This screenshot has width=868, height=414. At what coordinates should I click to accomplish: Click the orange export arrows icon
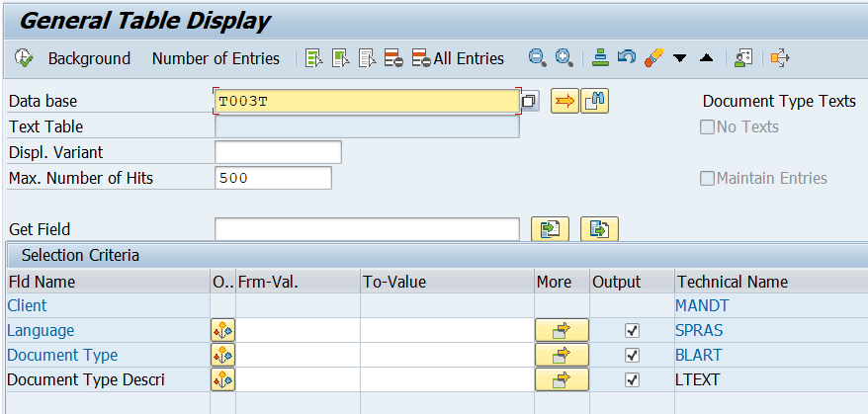pos(779,57)
